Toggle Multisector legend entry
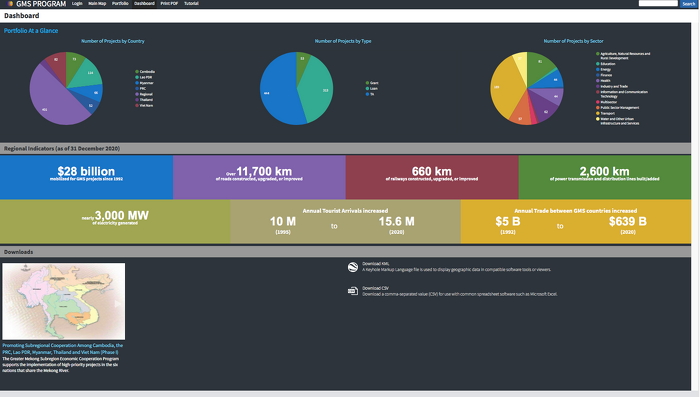The height and width of the screenshot is (397, 700). (x=607, y=102)
